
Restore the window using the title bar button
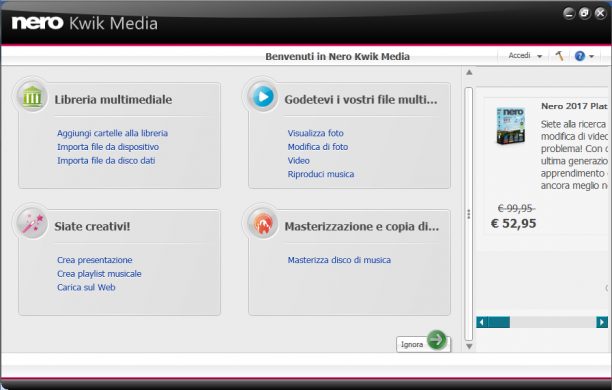584,13
